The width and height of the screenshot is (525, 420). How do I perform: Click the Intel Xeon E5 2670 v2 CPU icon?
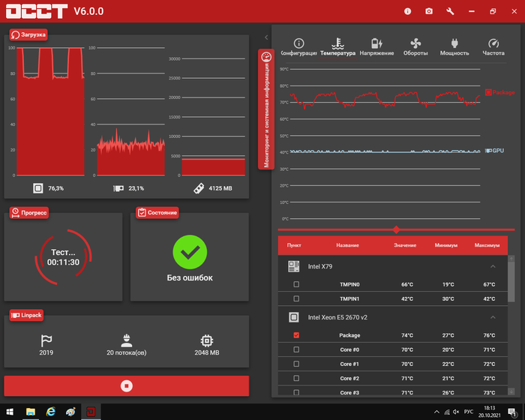click(294, 317)
